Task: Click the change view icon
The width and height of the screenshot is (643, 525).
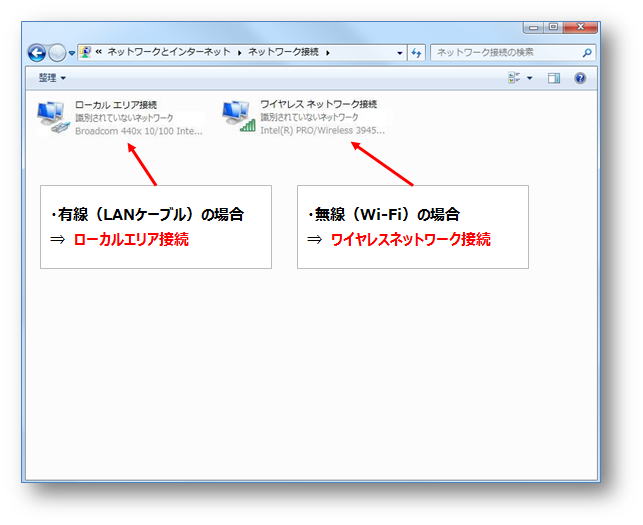Action: pyautogui.click(x=514, y=78)
